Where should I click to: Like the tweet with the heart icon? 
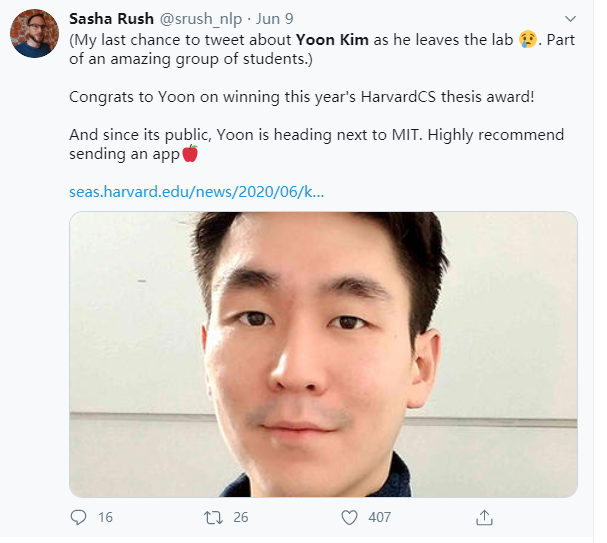[x=349, y=517]
